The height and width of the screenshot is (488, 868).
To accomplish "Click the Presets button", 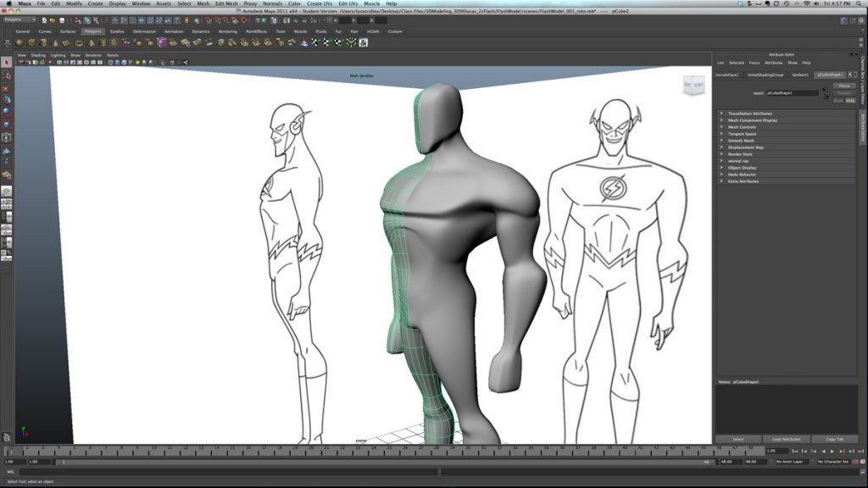I will click(844, 93).
